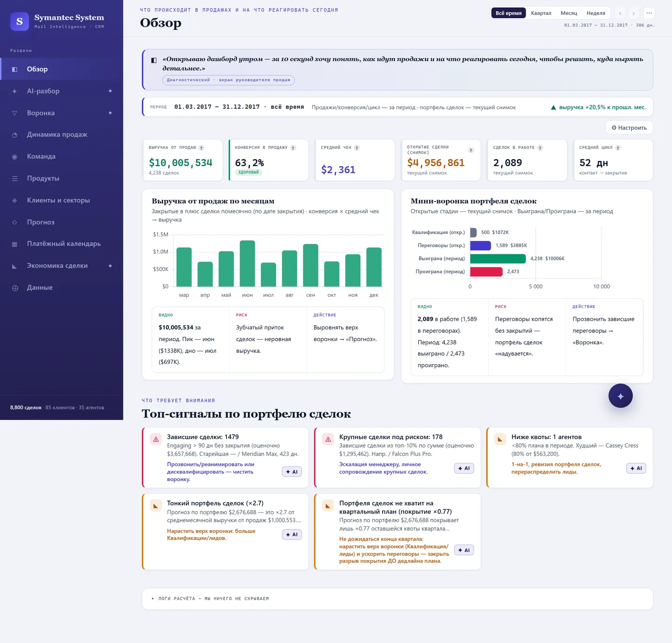The height and width of the screenshot is (643, 672).
Task: Click the выручка +20,5% indicator
Action: click(598, 107)
